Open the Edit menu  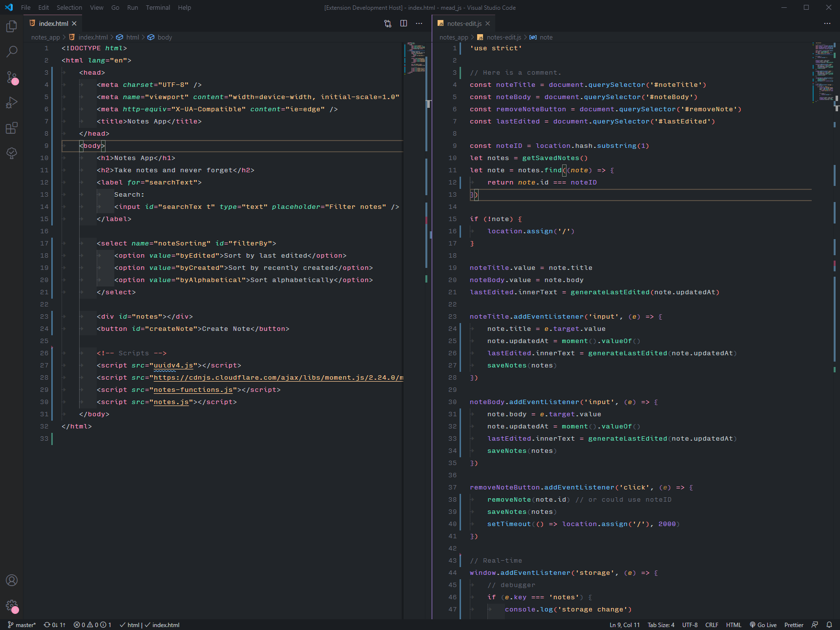click(43, 7)
